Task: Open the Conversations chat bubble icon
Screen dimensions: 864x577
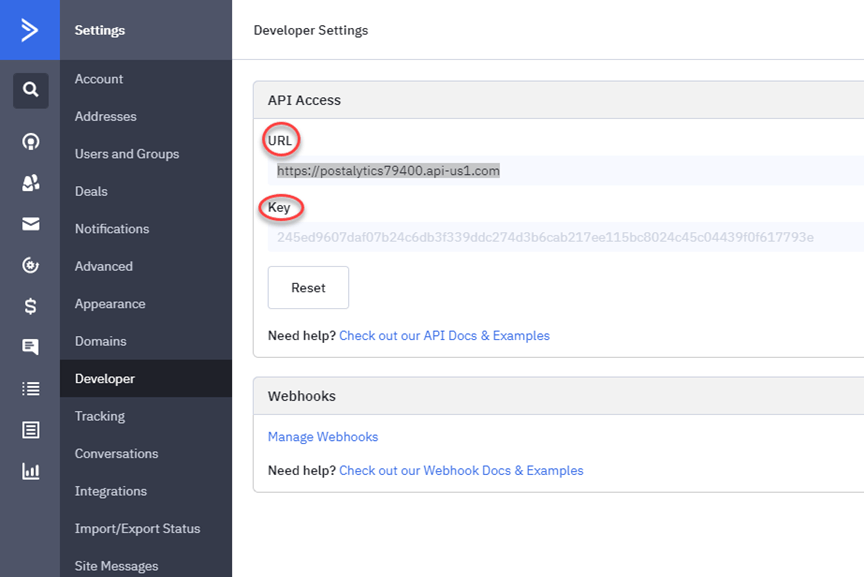Action: click(30, 347)
